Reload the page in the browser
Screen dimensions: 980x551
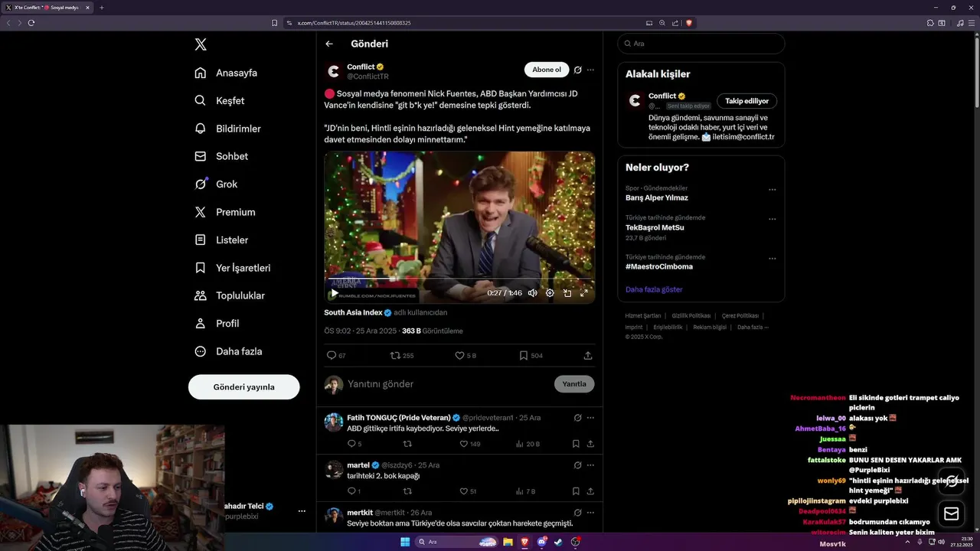31,23
